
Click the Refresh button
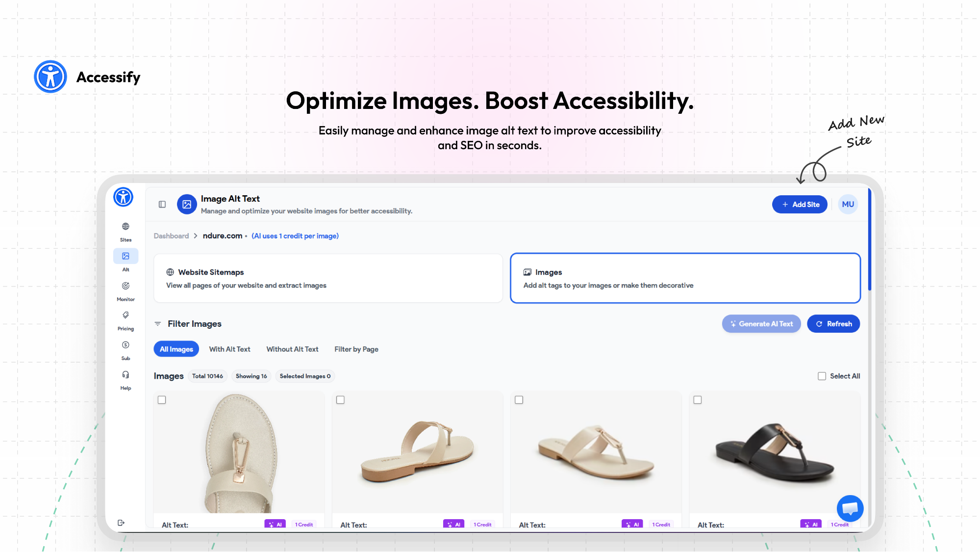tap(833, 324)
